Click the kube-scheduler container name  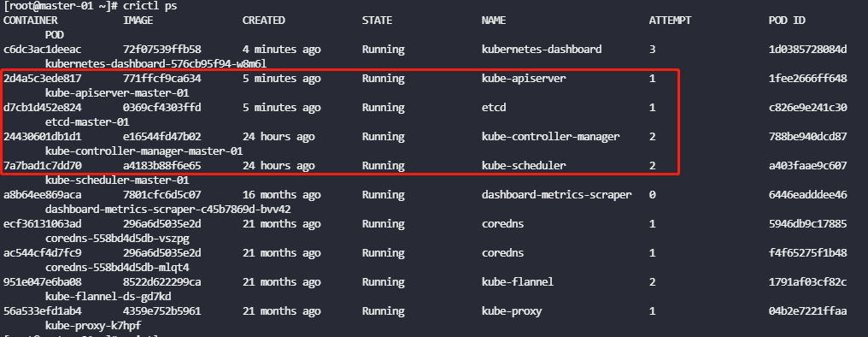524,166
